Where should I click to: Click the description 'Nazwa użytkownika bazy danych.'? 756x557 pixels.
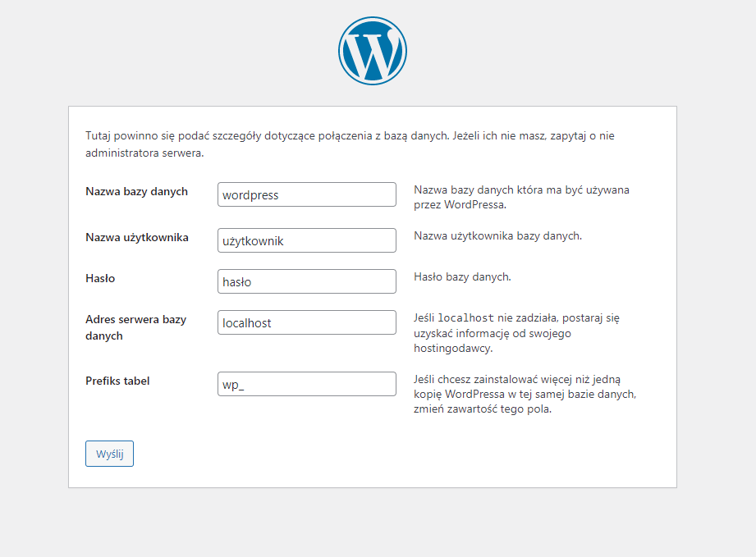pos(497,236)
